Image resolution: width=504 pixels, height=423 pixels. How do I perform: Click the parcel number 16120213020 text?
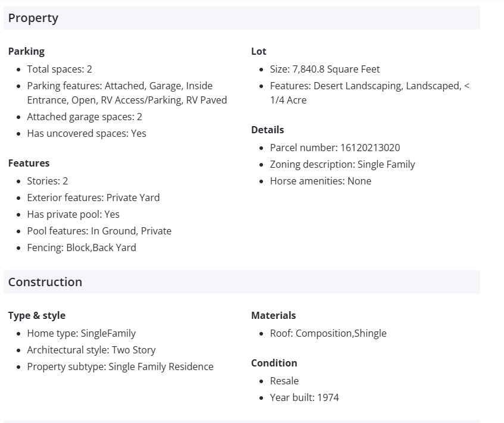(x=370, y=148)
